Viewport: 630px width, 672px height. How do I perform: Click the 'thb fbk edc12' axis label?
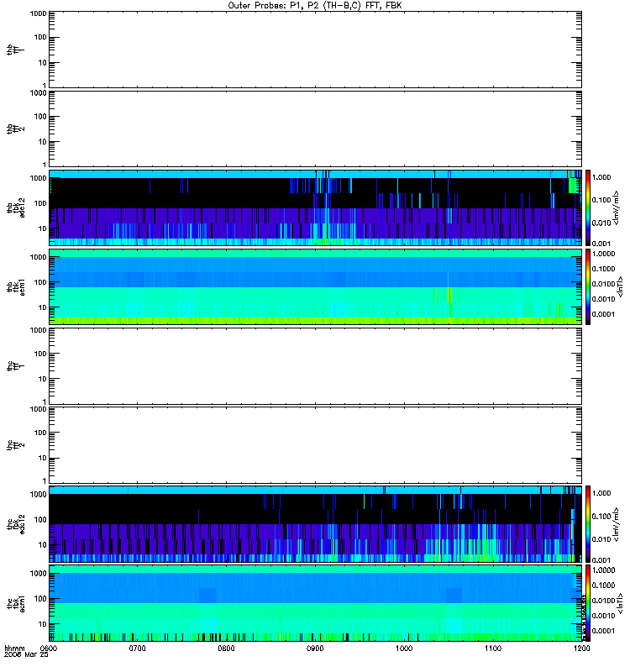(x=16, y=207)
